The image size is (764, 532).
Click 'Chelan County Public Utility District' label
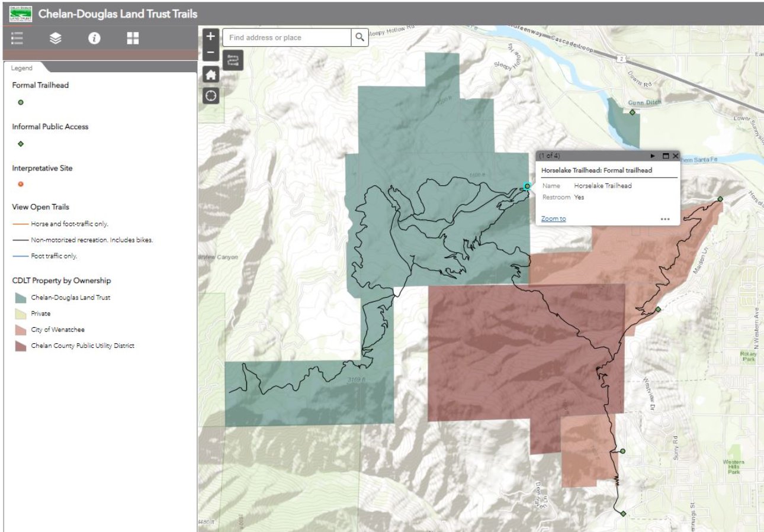pos(83,346)
